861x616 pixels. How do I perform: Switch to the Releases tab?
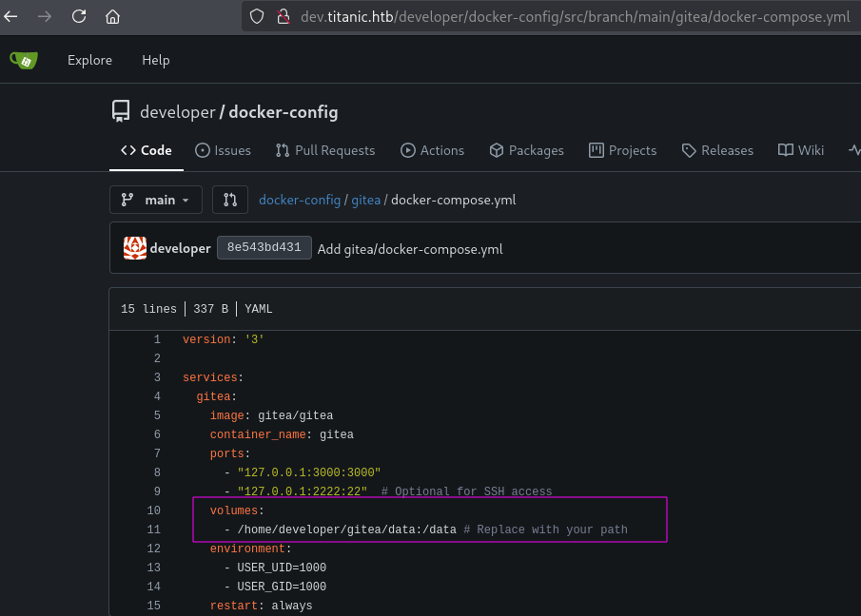point(717,150)
